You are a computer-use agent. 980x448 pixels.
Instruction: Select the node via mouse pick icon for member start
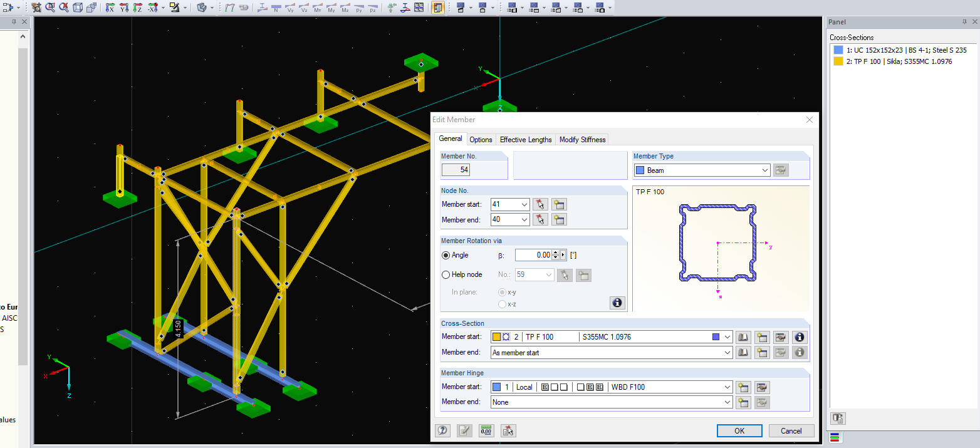pos(540,204)
